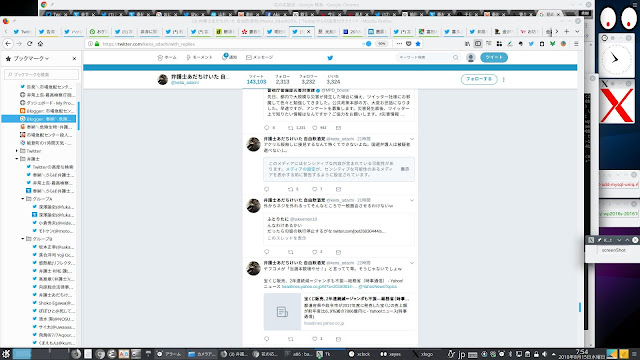
Task: Click the bookmark search field
Action: (x=41, y=74)
